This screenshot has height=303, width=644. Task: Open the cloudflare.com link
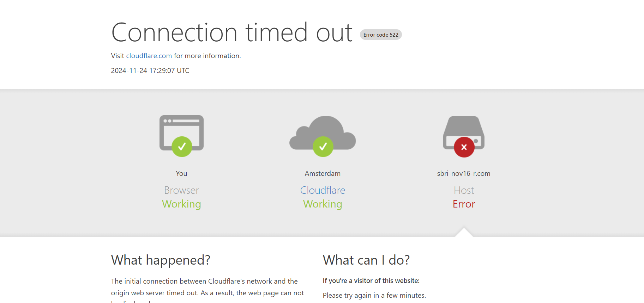tap(149, 56)
